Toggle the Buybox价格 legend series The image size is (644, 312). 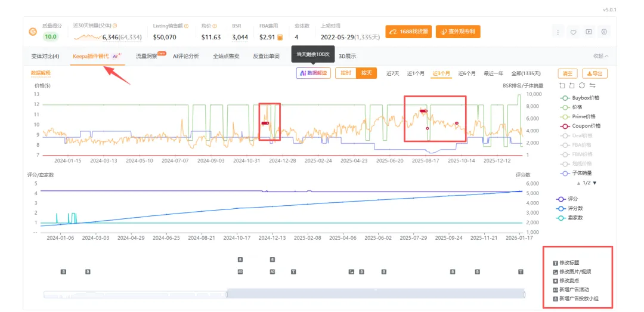[x=580, y=98]
